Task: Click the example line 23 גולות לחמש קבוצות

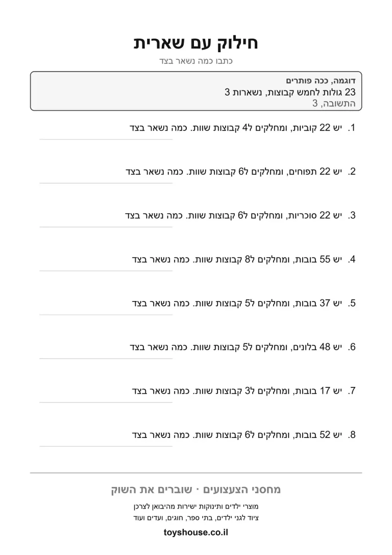Action: (x=290, y=92)
